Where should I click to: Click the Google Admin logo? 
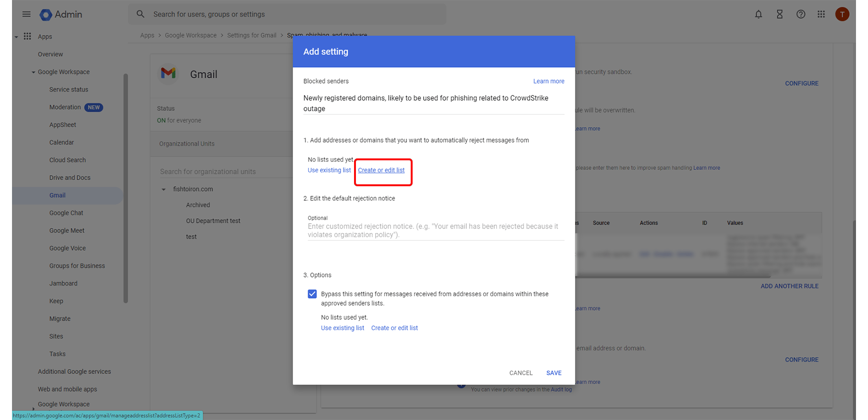click(x=61, y=14)
